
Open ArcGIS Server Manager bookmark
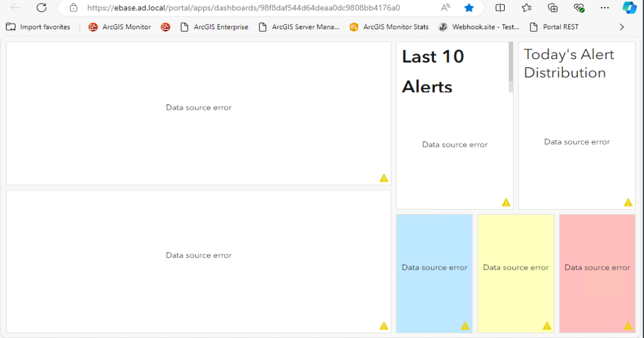click(298, 27)
